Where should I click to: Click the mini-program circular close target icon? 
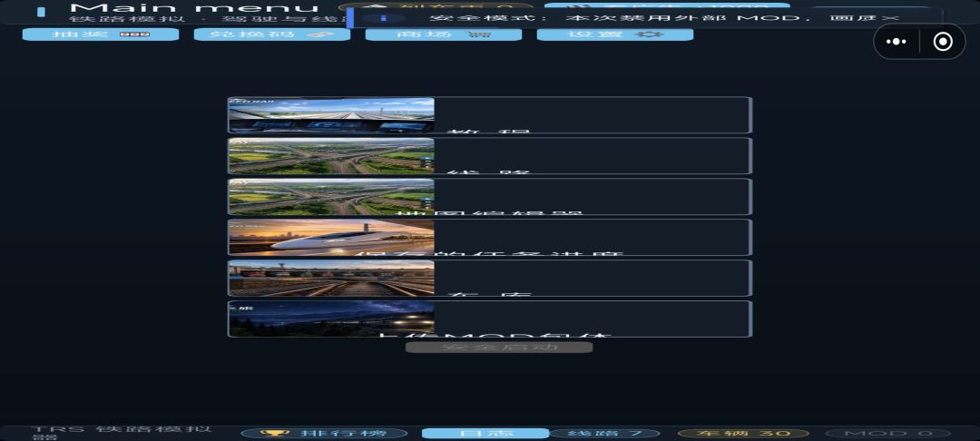tap(943, 42)
